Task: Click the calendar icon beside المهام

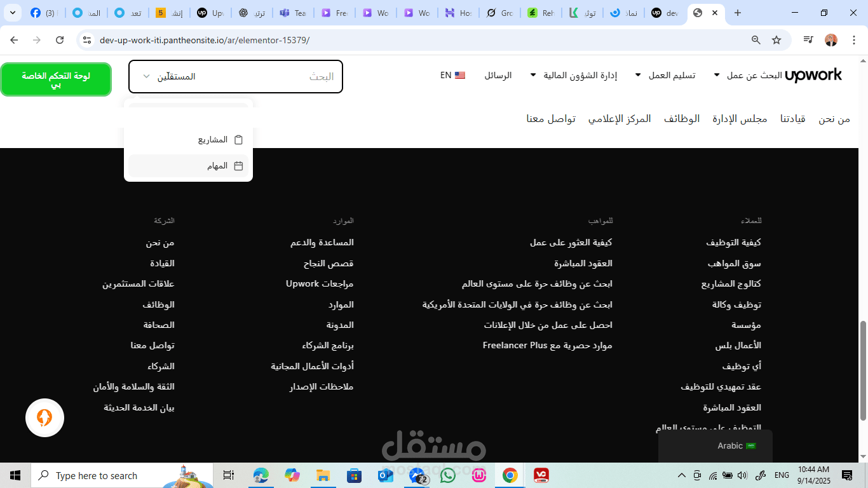Action: click(239, 166)
